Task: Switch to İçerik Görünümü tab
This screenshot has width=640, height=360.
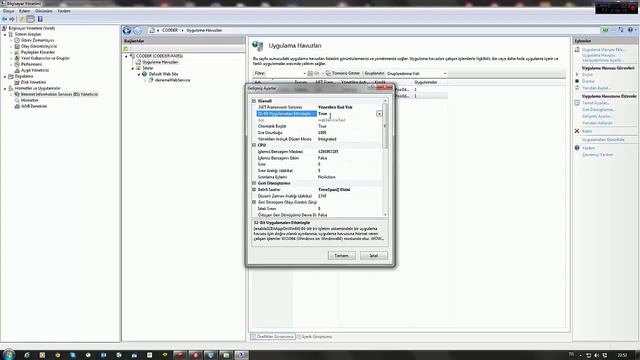Action: click(314, 337)
